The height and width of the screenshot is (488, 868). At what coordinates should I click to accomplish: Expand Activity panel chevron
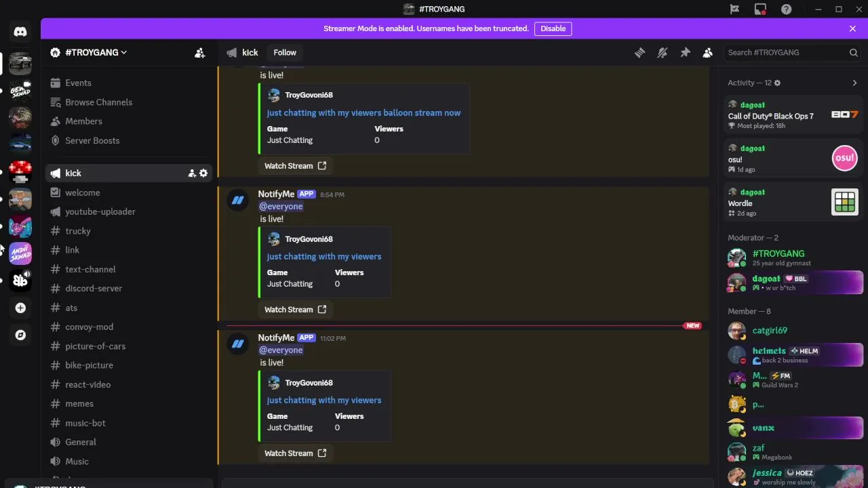pyautogui.click(x=854, y=83)
